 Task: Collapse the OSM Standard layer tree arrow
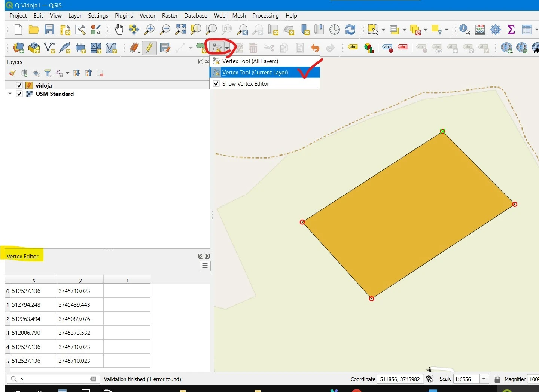tap(10, 94)
